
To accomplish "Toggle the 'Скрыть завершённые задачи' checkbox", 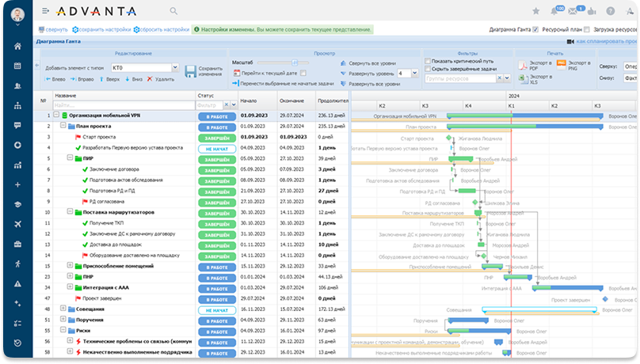I will point(428,69).
